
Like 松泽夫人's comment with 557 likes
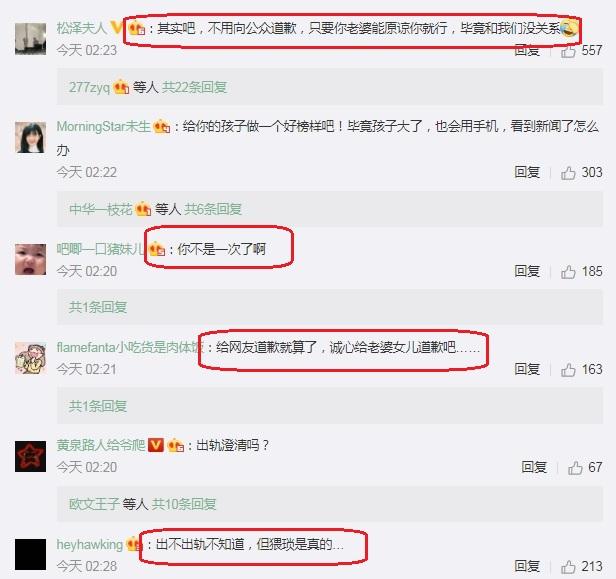(x=568, y=51)
